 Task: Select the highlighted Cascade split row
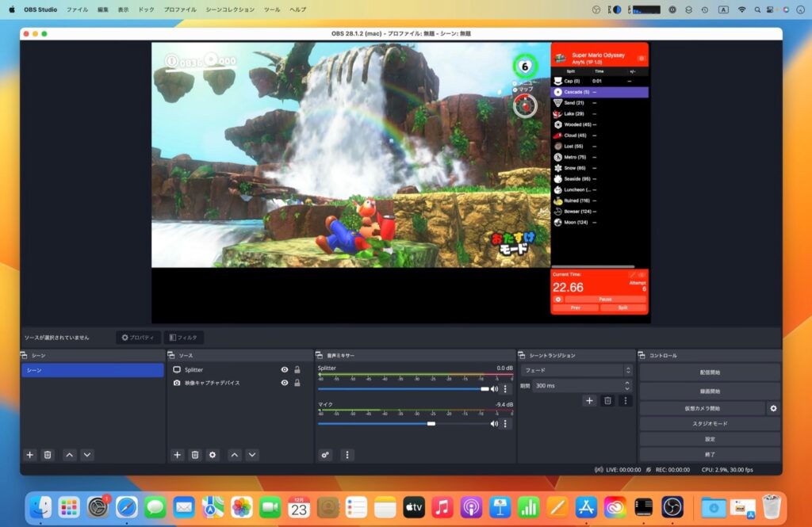click(599, 94)
